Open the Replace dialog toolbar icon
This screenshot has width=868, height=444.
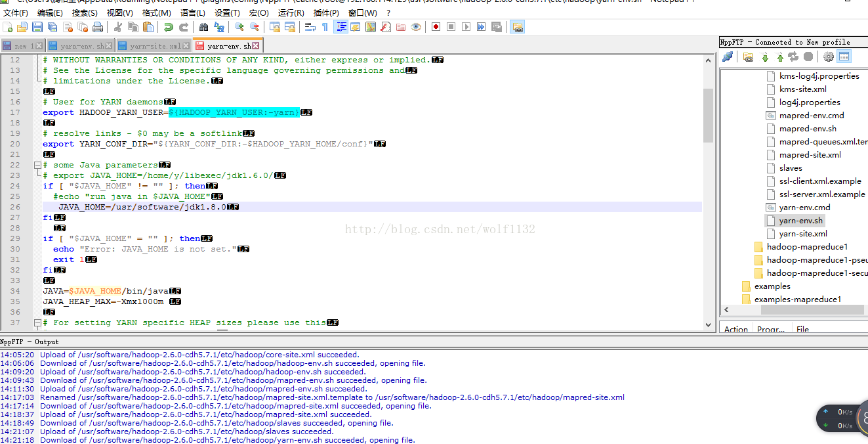click(219, 27)
